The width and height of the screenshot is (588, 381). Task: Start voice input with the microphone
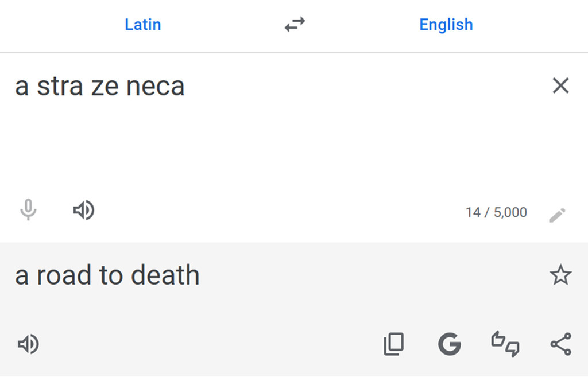pos(28,211)
